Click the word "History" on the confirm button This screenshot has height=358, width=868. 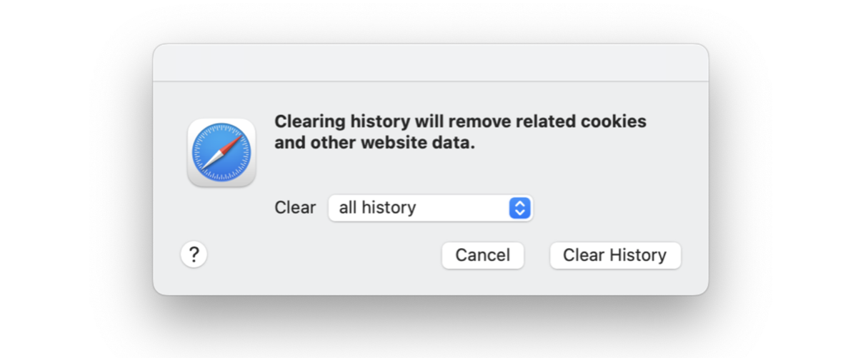tap(638, 255)
